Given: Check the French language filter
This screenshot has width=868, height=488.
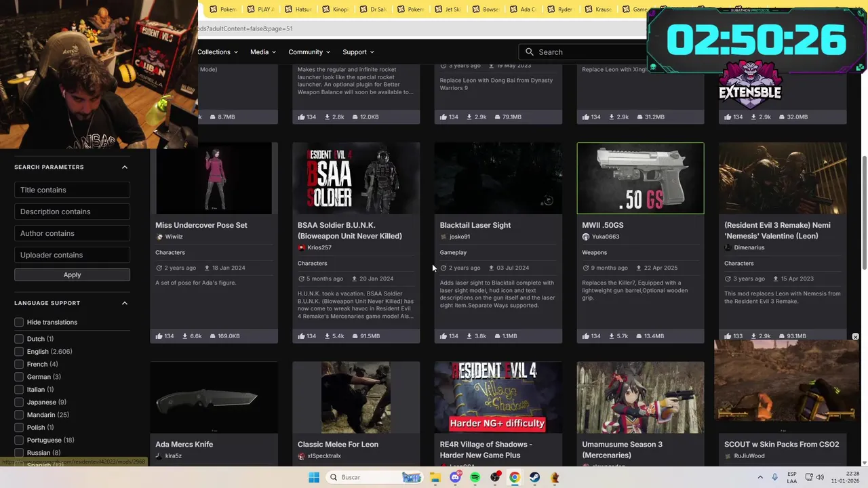Looking at the screenshot, I should pos(19,364).
